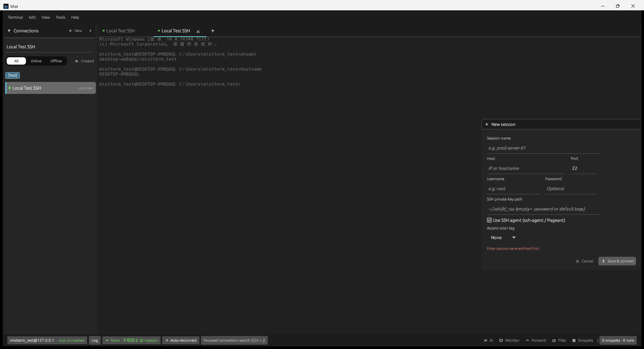Click the Team myteam status chip
This screenshot has height=349, width=644.
coord(132,340)
